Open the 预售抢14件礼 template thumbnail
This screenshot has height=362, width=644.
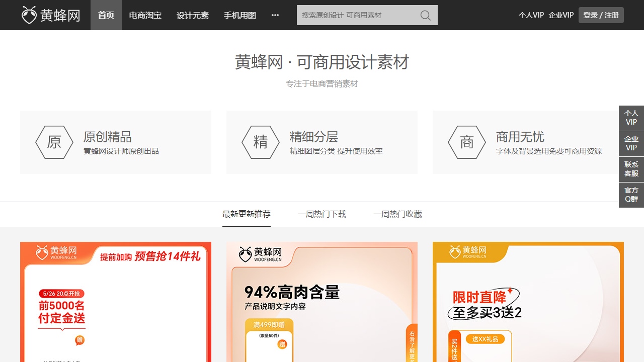click(x=116, y=302)
